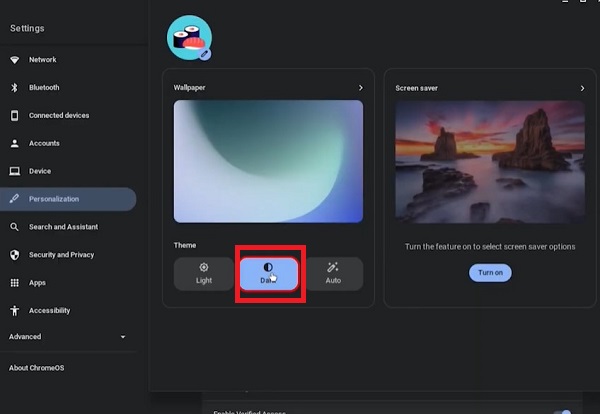This screenshot has width=600, height=414.
Task: Click the Bluetooth symbol icon in sidebar
Action: (x=15, y=88)
